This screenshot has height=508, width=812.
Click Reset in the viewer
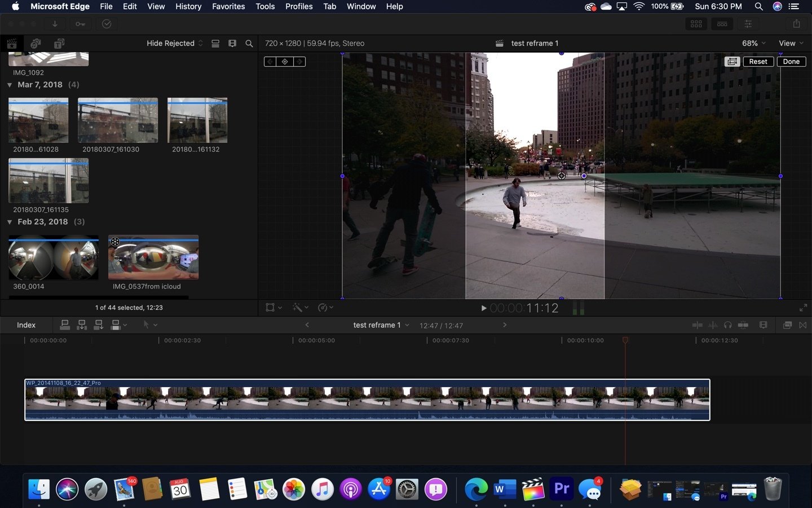(x=758, y=62)
